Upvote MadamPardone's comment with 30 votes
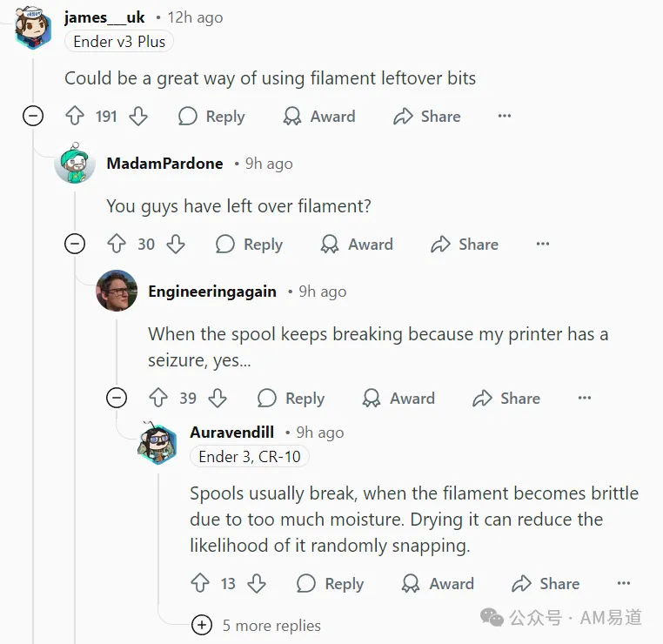 (x=117, y=244)
